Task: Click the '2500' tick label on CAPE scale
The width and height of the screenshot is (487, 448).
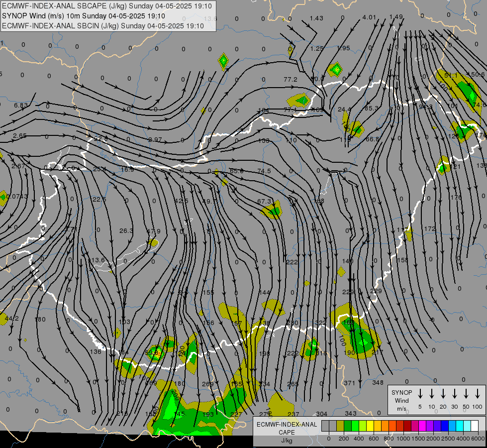Action: (448, 439)
